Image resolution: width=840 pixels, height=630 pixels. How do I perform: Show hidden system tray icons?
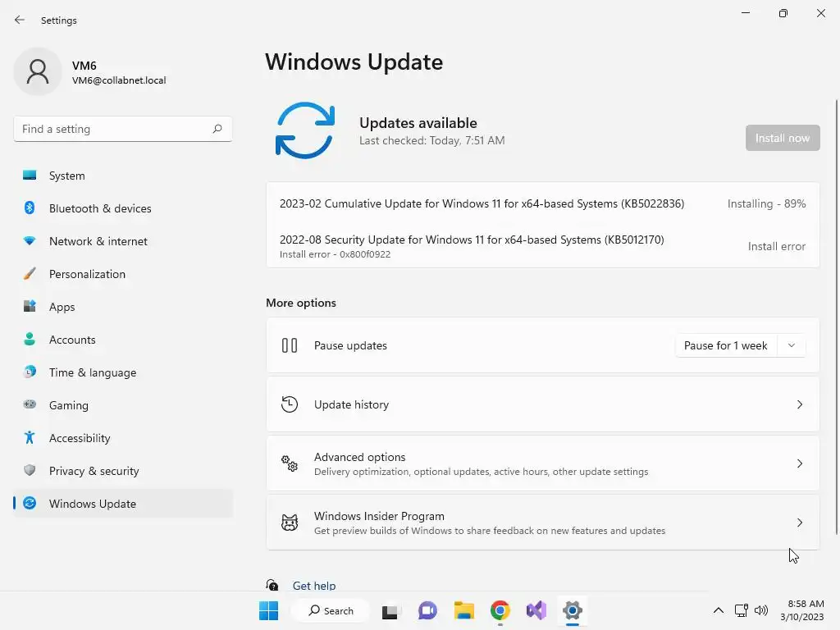pyautogui.click(x=719, y=610)
